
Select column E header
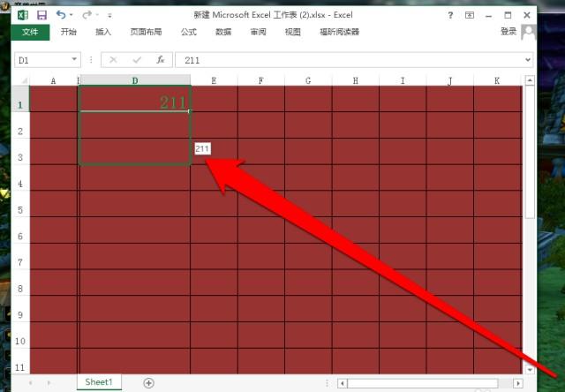(214, 80)
